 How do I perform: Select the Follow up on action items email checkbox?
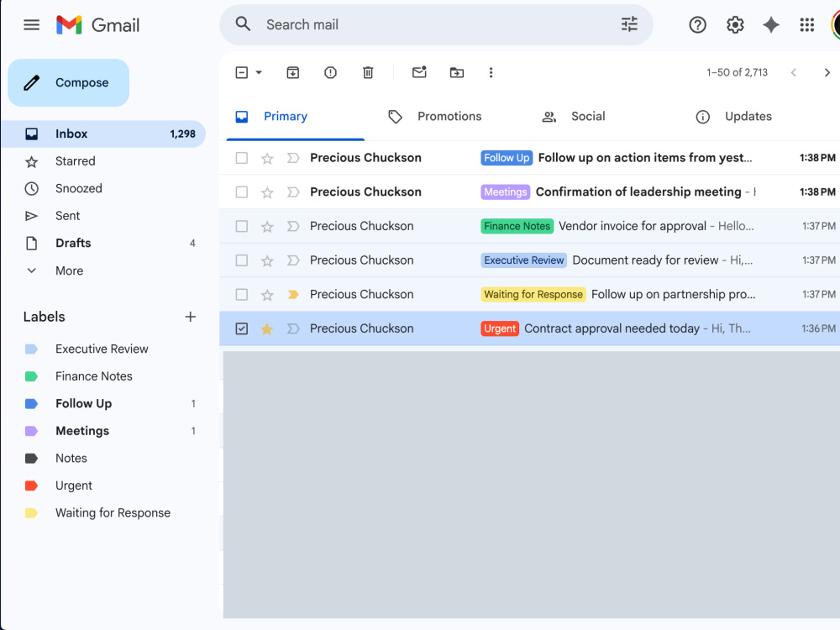tap(242, 158)
